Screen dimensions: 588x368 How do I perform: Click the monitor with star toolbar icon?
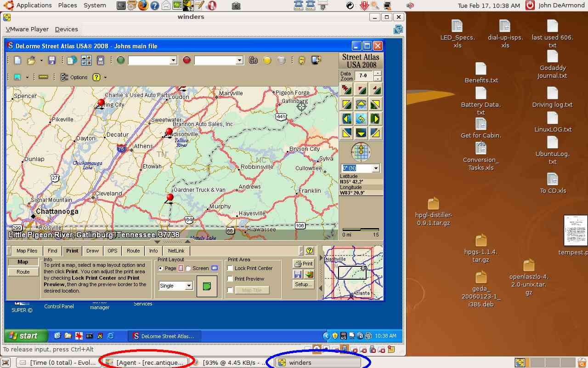click(316, 60)
